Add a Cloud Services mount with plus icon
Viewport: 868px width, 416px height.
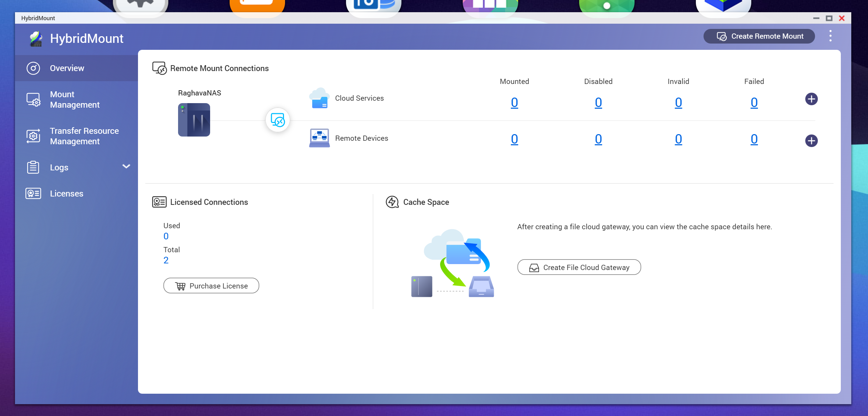811,99
